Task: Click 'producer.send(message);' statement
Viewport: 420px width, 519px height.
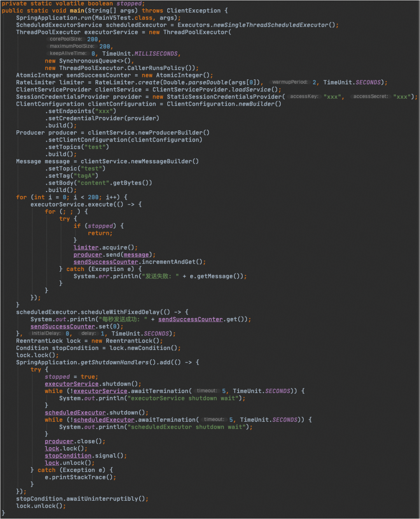Action: point(114,255)
